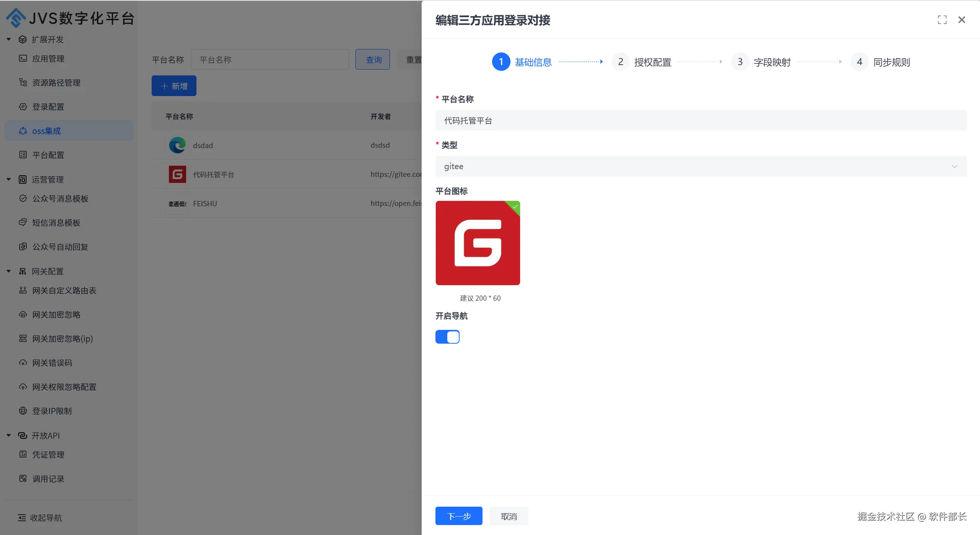Viewport: 980px width, 535px height.
Task: Collapse the 网关配置 menu group
Action: coord(9,271)
